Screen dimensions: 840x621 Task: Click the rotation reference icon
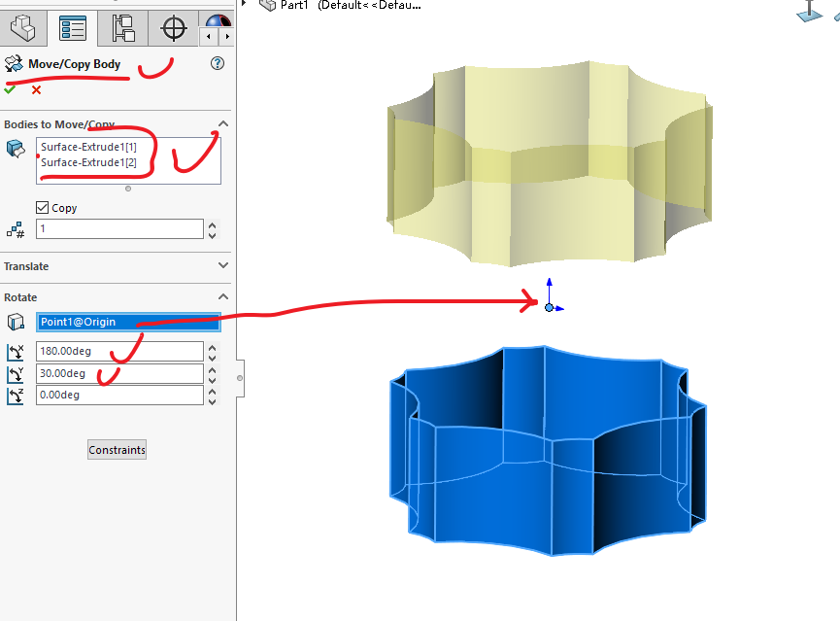point(16,322)
